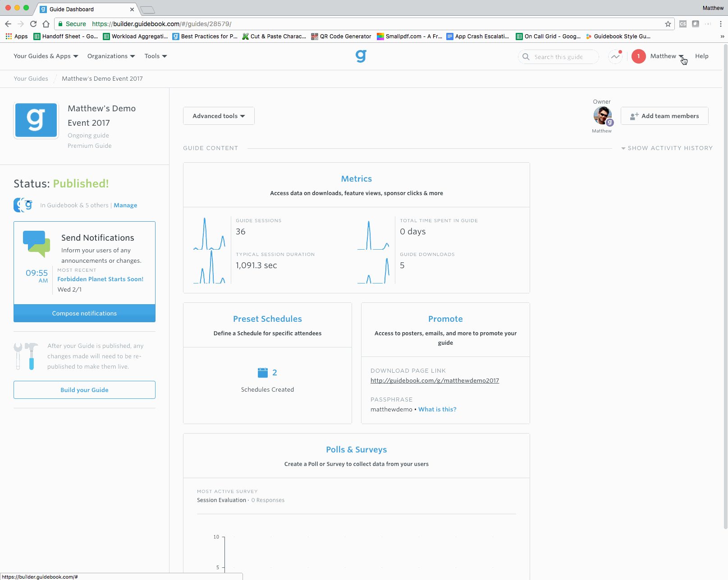
Task: Click the owner Matthew avatar photo
Action: 602,116
